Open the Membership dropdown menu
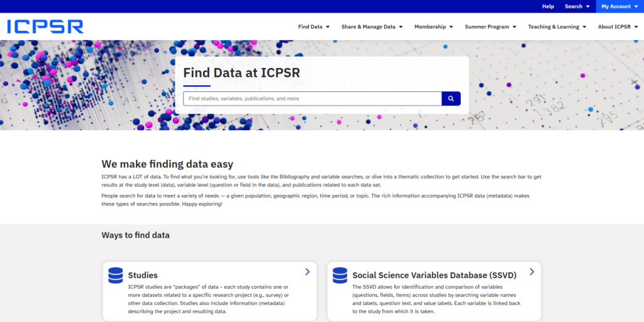The image size is (644, 322). [x=433, y=27]
